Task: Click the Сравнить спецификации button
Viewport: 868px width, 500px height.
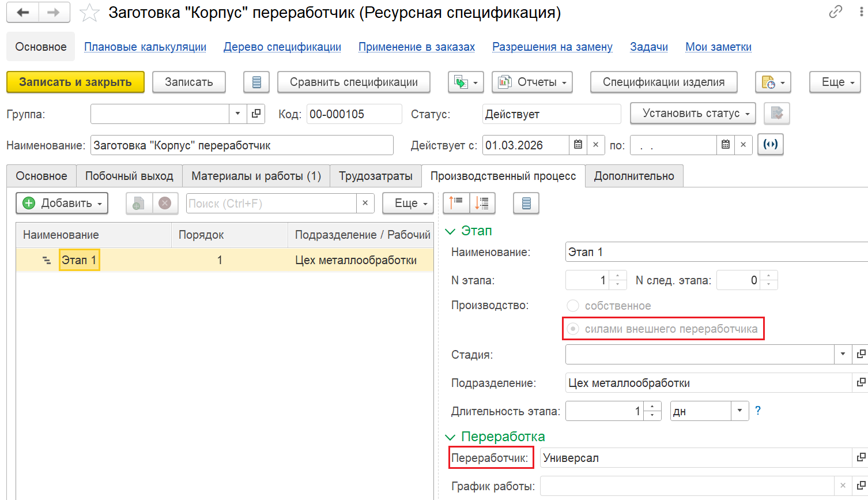Action: point(354,82)
